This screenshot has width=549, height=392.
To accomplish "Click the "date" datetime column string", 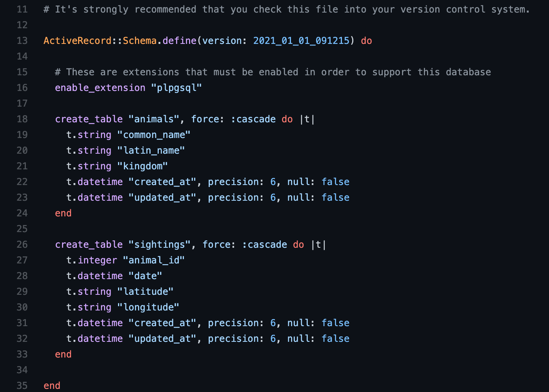I will point(145,276).
